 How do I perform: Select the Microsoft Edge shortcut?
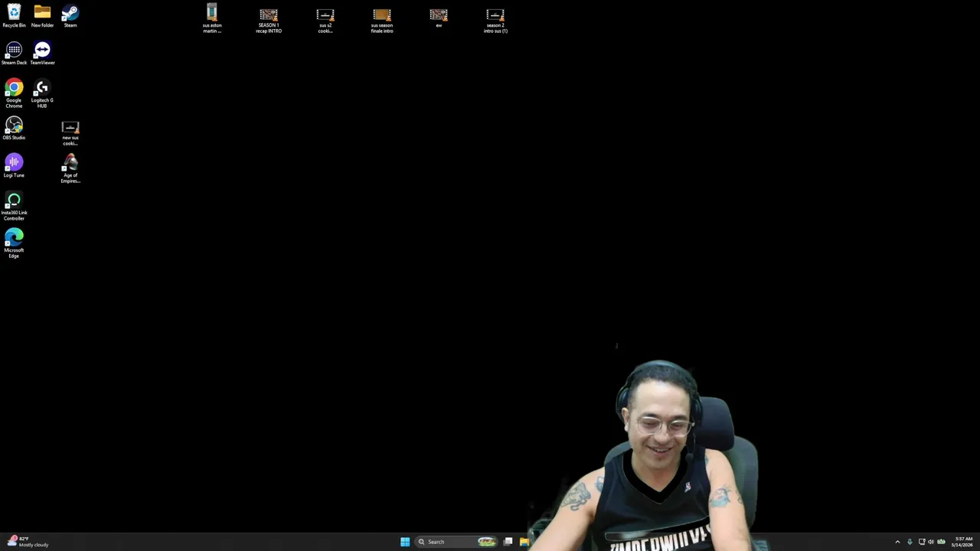tap(14, 244)
